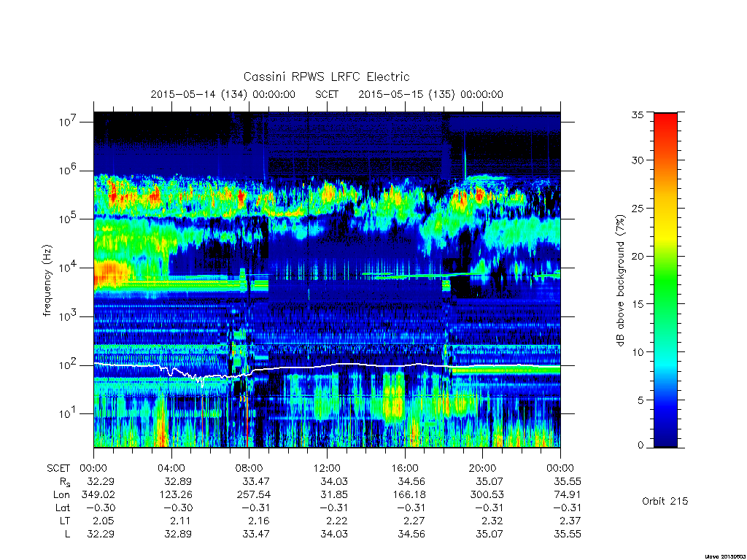Click the SCET row label below the plot
747x560 pixels.
(x=58, y=468)
